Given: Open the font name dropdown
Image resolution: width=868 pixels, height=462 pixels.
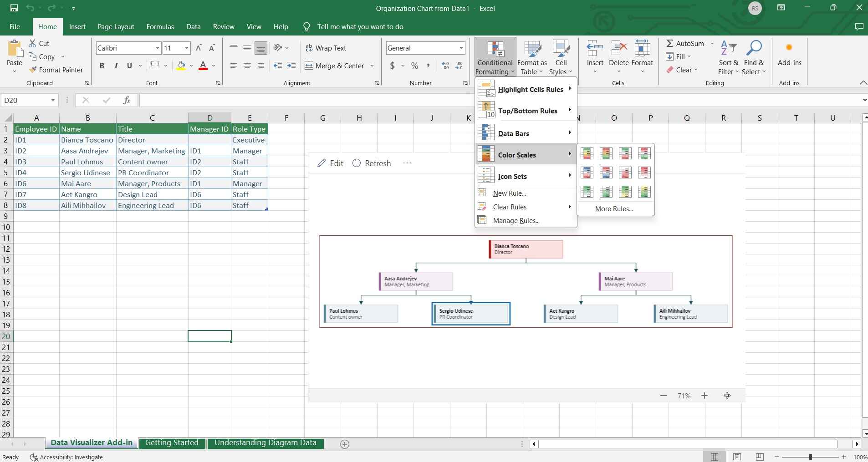Looking at the screenshot, I should click(158, 48).
